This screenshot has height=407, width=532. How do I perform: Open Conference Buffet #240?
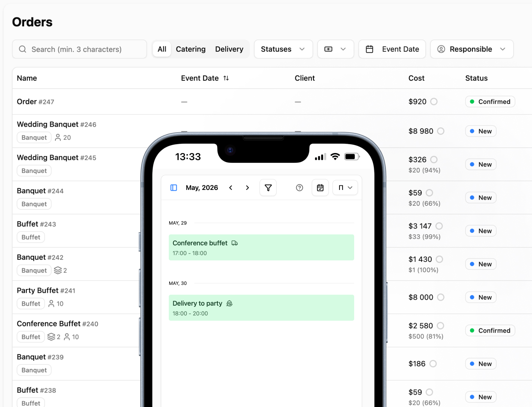[58, 324]
